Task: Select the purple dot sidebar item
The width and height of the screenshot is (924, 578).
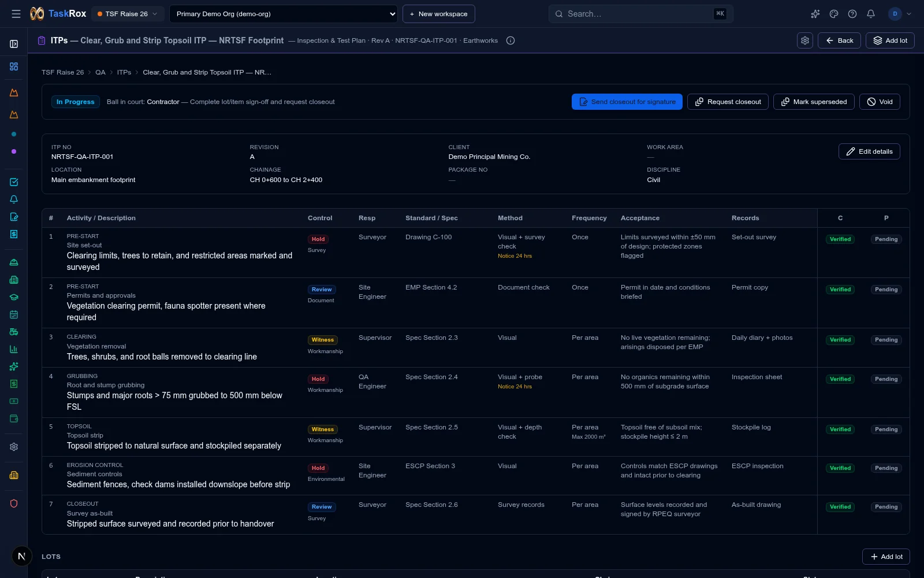Action: 14,151
